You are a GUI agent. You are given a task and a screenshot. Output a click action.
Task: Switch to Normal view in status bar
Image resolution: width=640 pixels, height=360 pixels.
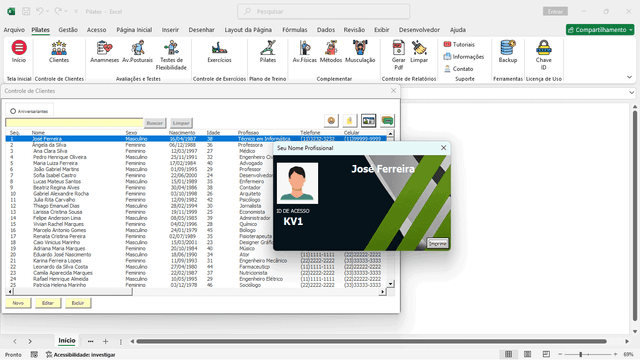point(508,354)
